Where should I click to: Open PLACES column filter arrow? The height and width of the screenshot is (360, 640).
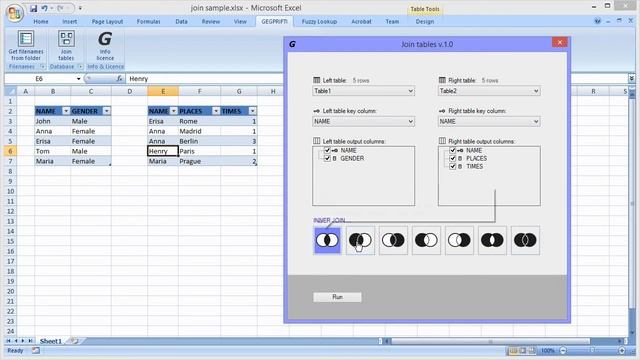216,111
